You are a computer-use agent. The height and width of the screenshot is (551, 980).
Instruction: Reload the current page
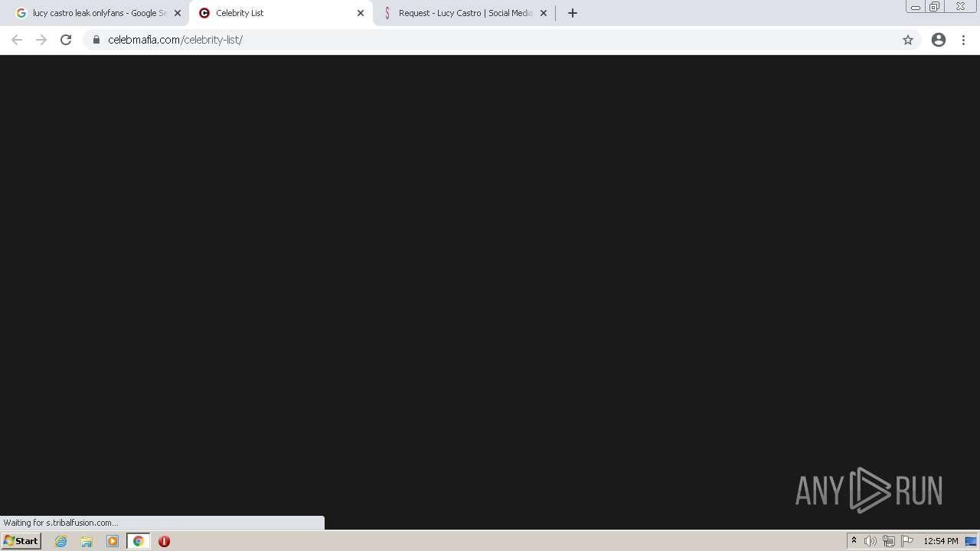(66, 40)
